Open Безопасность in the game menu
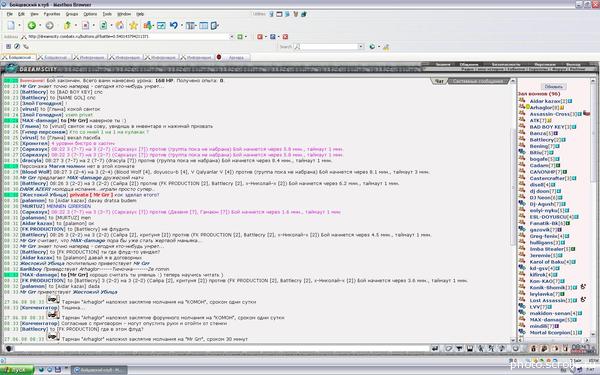Image resolution: width=600 pixels, height=375 pixels. 506,64
